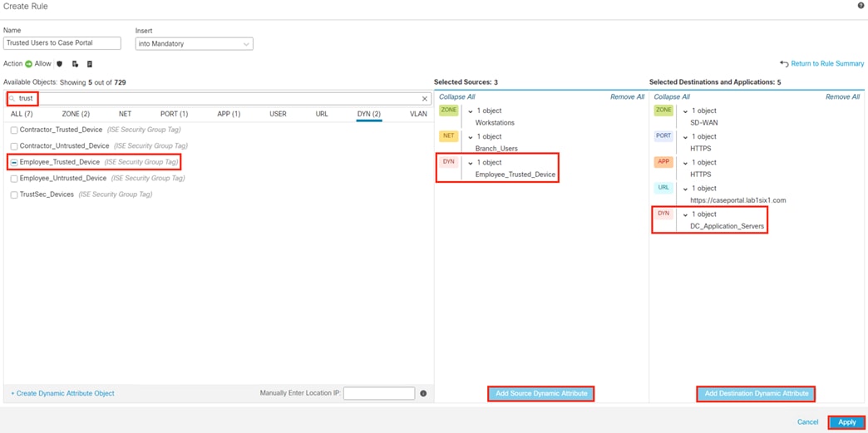The width and height of the screenshot is (868, 433).
Task: Collapse the source NET Branch_Users group
Action: pos(471,137)
